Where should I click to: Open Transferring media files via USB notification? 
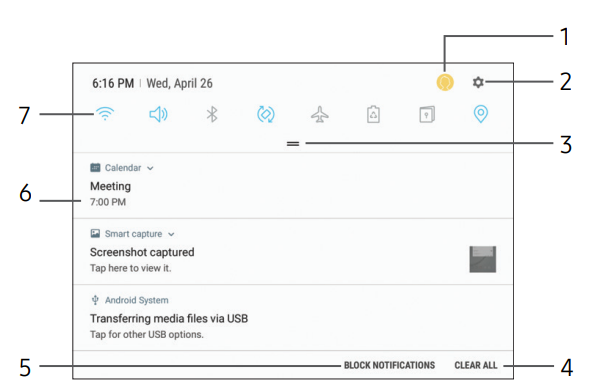tap(293, 318)
